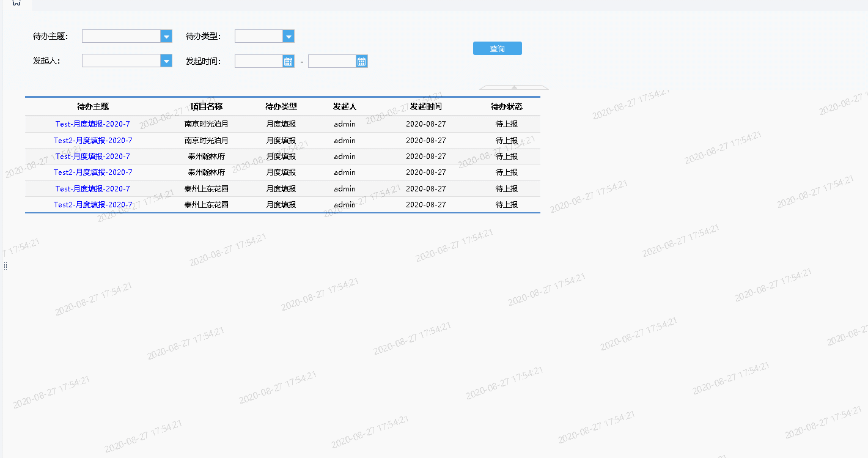Click 2020-08-27 date cell in the first table row
868x458 pixels.
coord(426,124)
